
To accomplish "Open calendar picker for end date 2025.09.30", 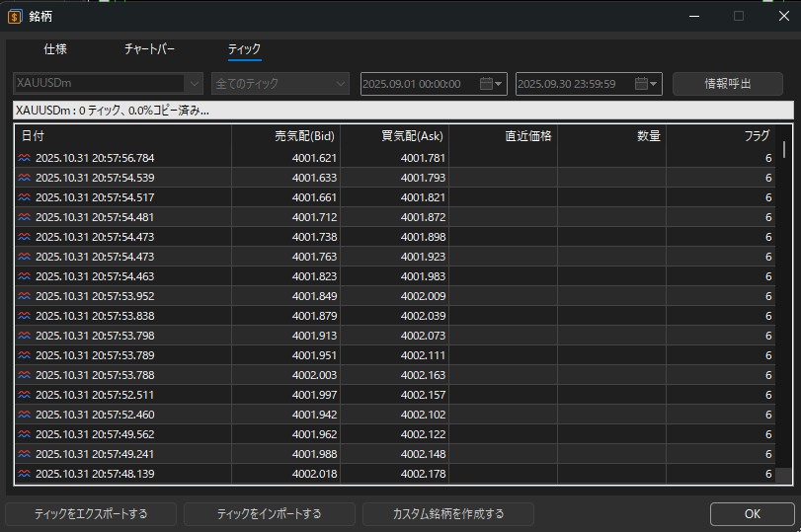I will [x=646, y=84].
